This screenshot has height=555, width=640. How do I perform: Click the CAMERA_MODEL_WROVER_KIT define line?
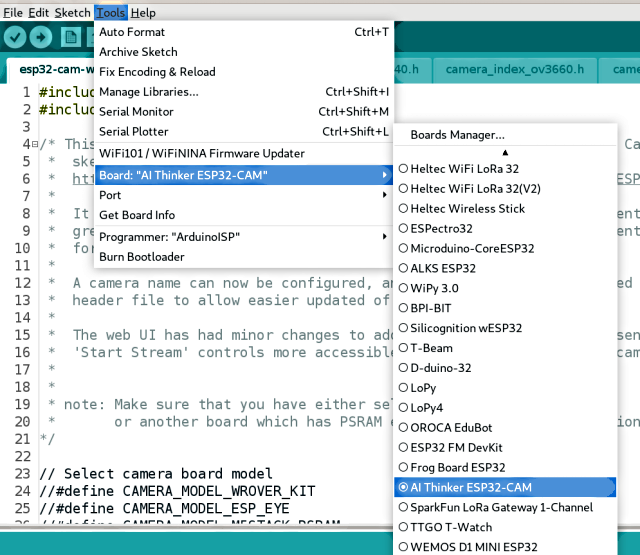177,491
